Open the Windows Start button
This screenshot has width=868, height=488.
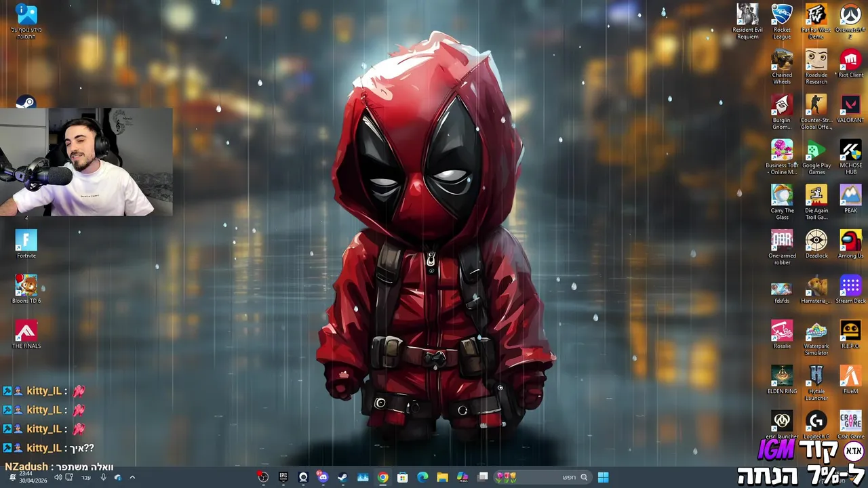603,477
